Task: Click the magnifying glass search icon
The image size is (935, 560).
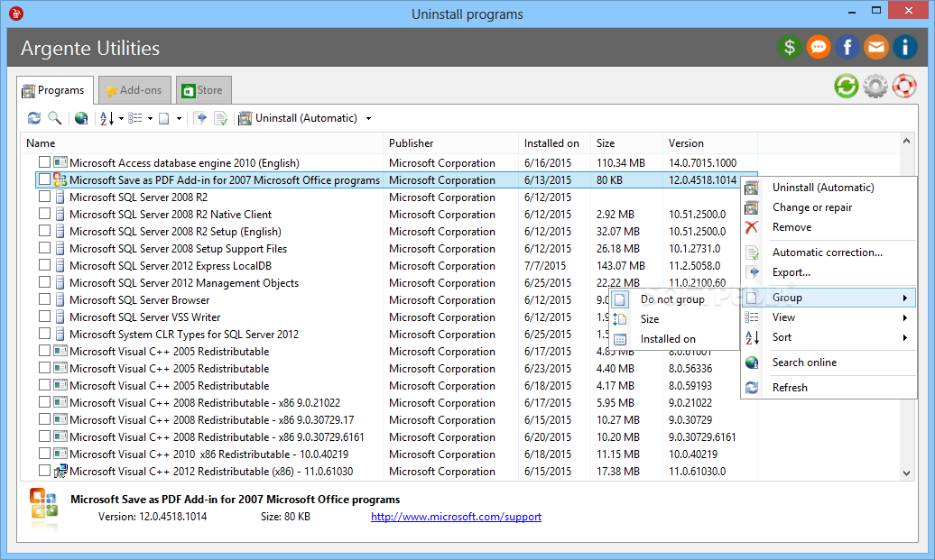Action: click(54, 118)
